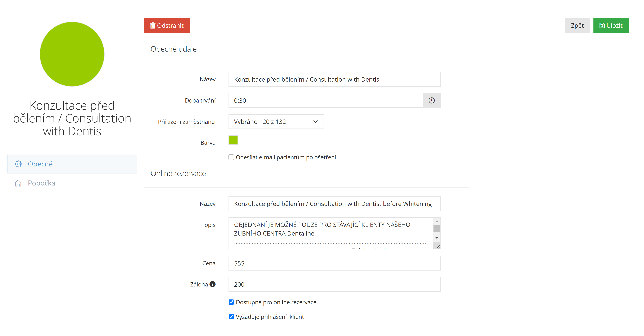Click the info icon next to Záloha
Viewport: 644px width, 336px height.
click(212, 284)
